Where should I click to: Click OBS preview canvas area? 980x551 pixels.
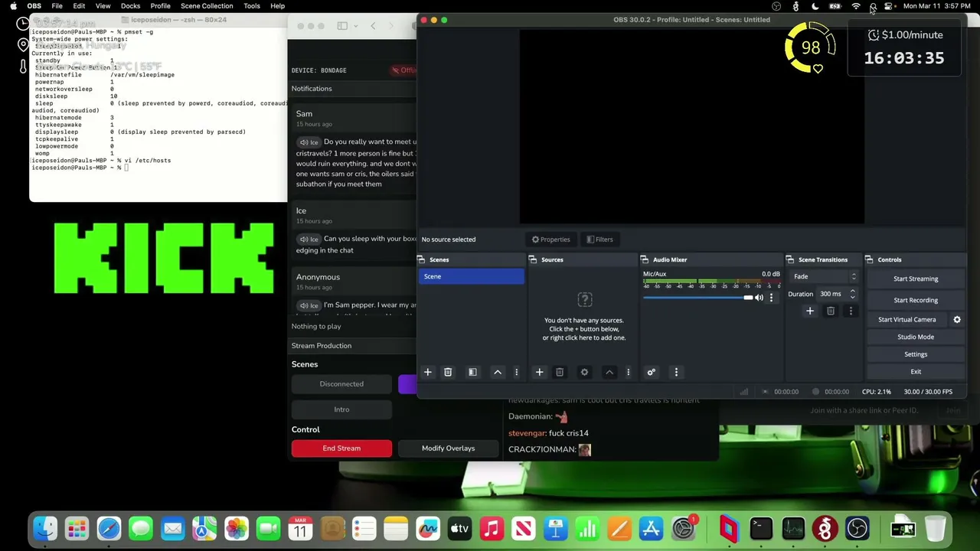pyautogui.click(x=692, y=127)
